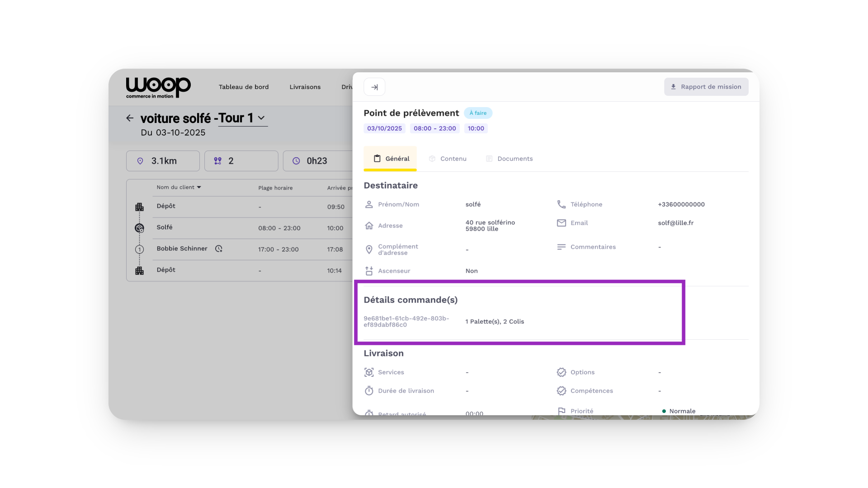The height and width of the screenshot is (488, 868).
Task: Open Tableau de bord menu
Action: coord(244,87)
